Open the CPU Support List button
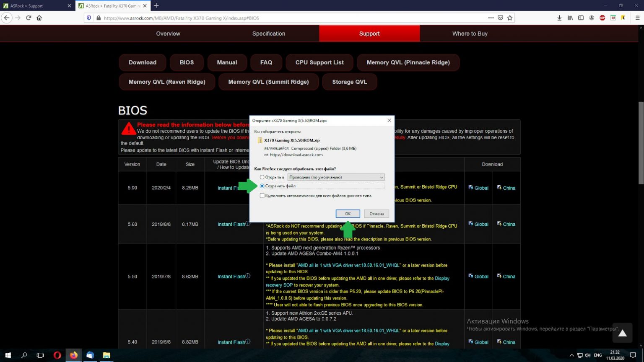Viewport: 644px width, 362px height. 319,62
